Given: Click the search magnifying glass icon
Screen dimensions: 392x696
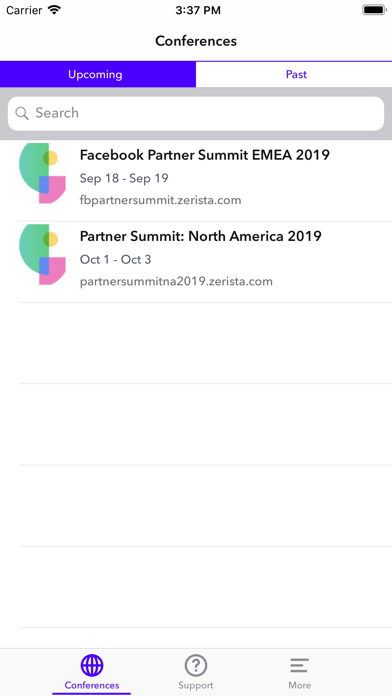Looking at the screenshot, I should coord(22,113).
